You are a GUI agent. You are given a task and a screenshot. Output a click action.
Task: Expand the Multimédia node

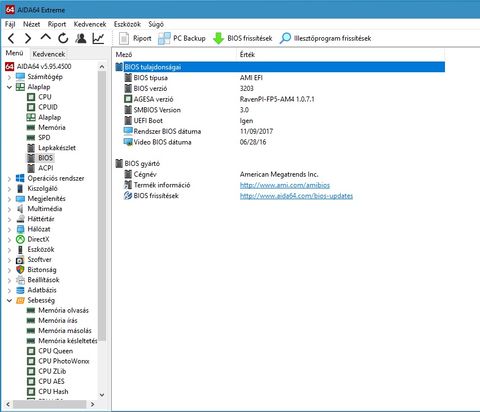(x=9, y=209)
